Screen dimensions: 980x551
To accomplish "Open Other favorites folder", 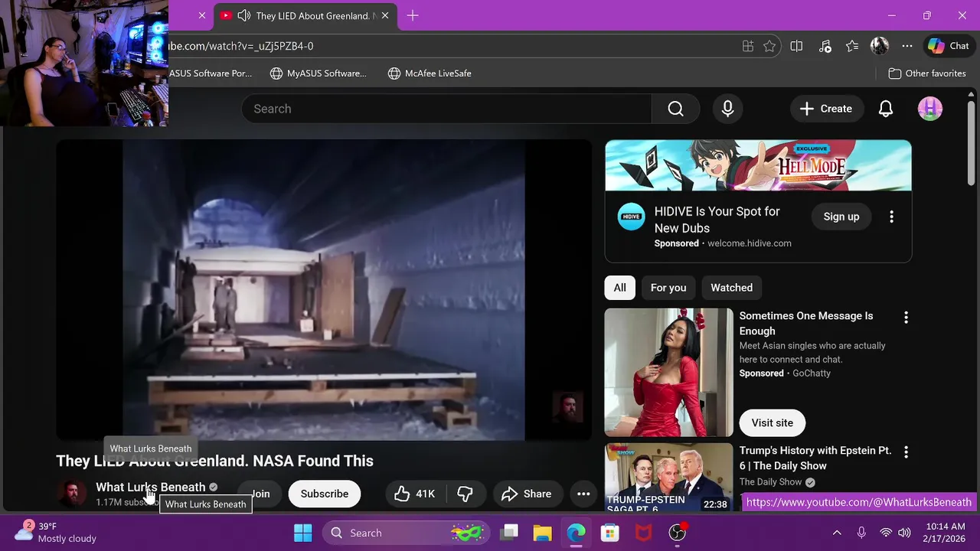I will click(927, 73).
